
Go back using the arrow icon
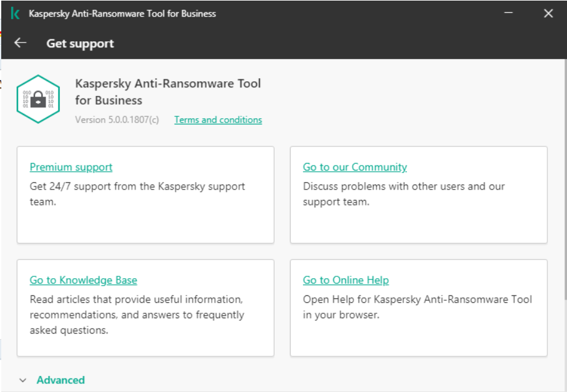pos(20,43)
